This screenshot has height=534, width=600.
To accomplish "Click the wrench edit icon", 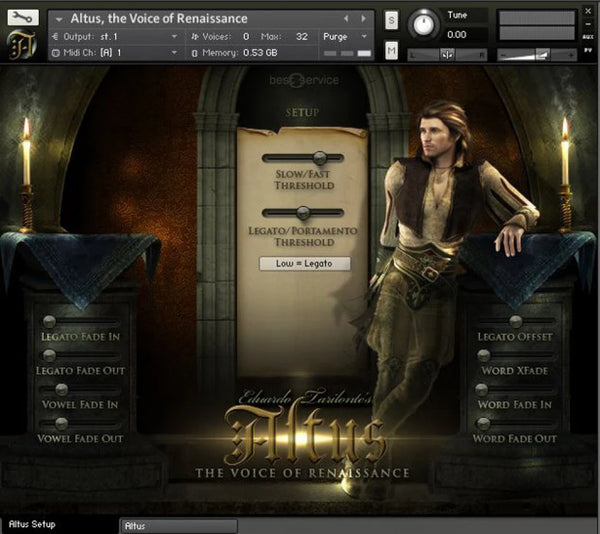I will (22, 17).
